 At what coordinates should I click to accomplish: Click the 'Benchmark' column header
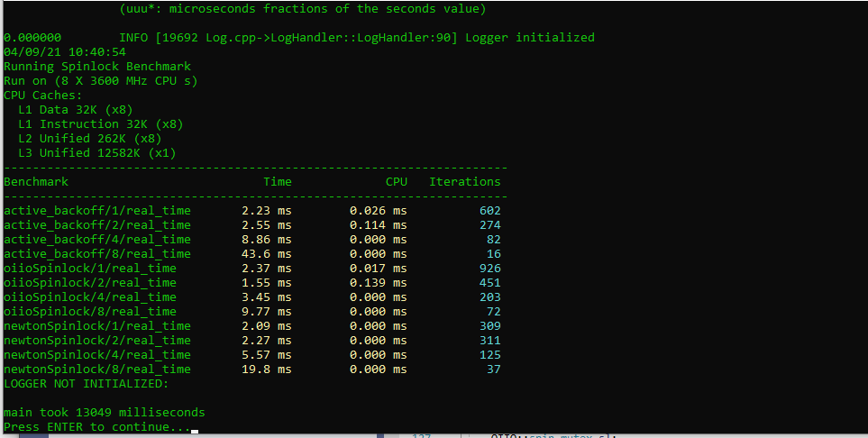pyautogui.click(x=36, y=182)
